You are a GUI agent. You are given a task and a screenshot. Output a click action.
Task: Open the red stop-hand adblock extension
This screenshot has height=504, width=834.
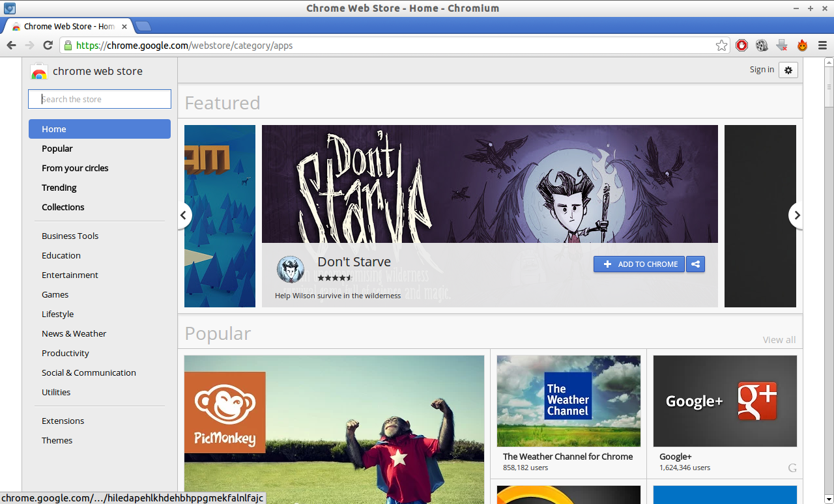pyautogui.click(x=741, y=46)
